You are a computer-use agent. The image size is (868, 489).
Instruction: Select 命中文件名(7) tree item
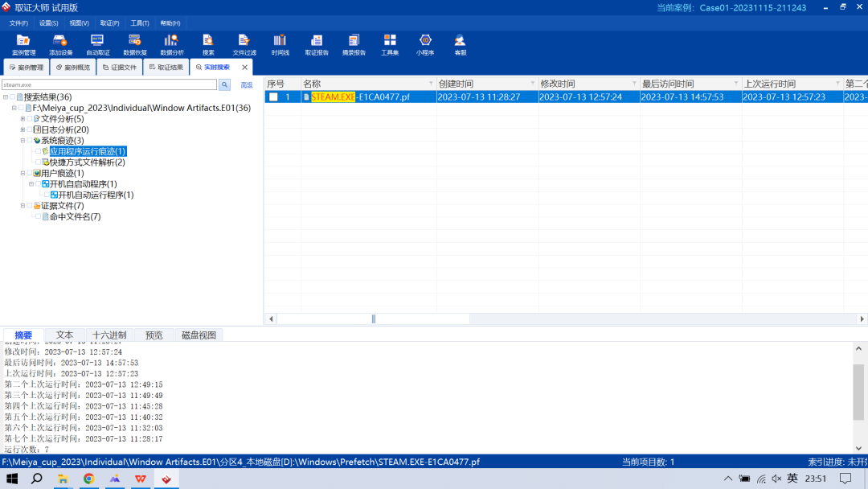point(75,216)
